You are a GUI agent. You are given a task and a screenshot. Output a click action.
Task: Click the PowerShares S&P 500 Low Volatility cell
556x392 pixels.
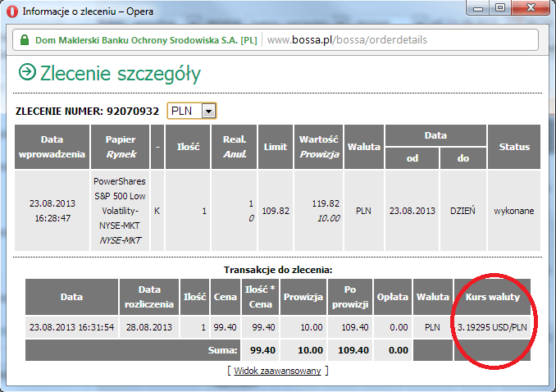point(120,211)
